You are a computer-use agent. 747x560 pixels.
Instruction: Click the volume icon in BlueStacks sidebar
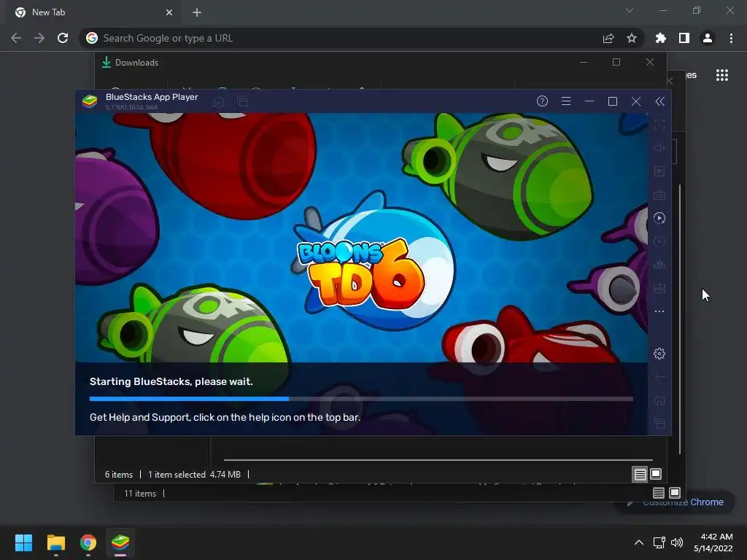tap(659, 148)
